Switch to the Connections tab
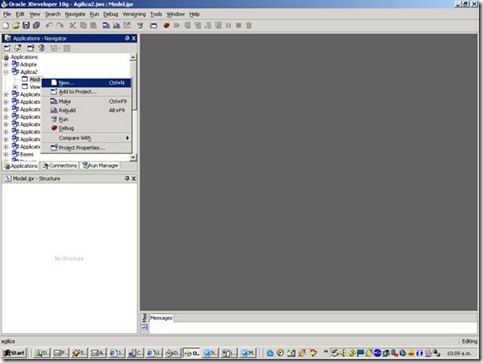The width and height of the screenshot is (483, 363). [x=60, y=166]
